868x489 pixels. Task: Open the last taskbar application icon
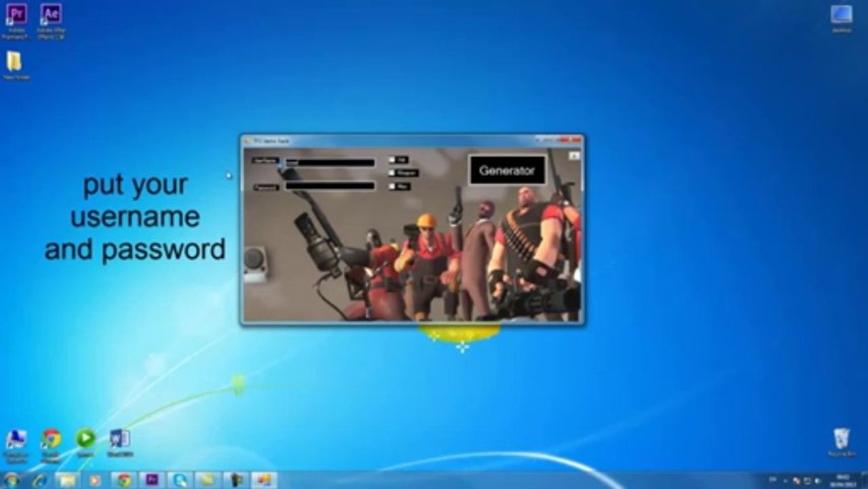coord(264,480)
